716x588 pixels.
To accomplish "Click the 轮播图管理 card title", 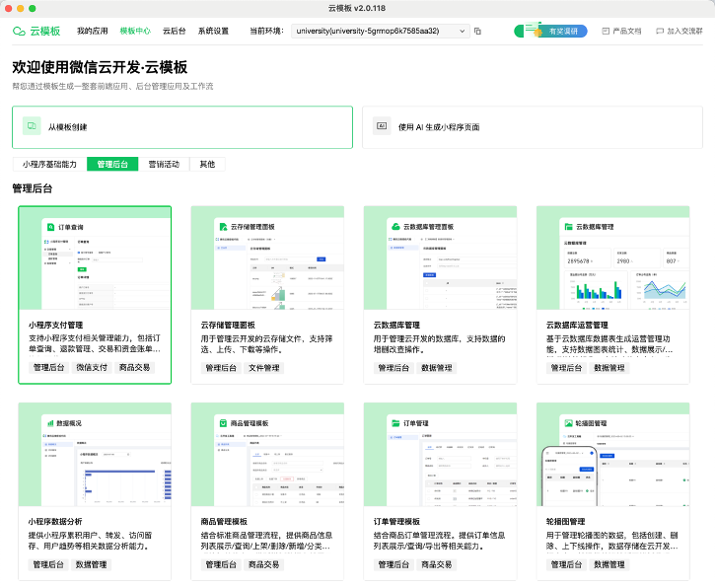I will pyautogui.click(x=565, y=521).
